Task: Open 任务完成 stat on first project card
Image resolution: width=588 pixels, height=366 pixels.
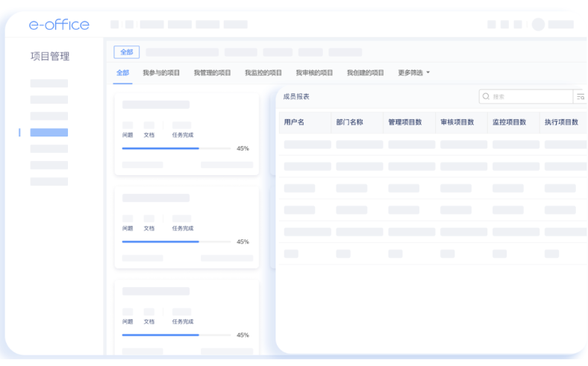Action: pyautogui.click(x=182, y=135)
